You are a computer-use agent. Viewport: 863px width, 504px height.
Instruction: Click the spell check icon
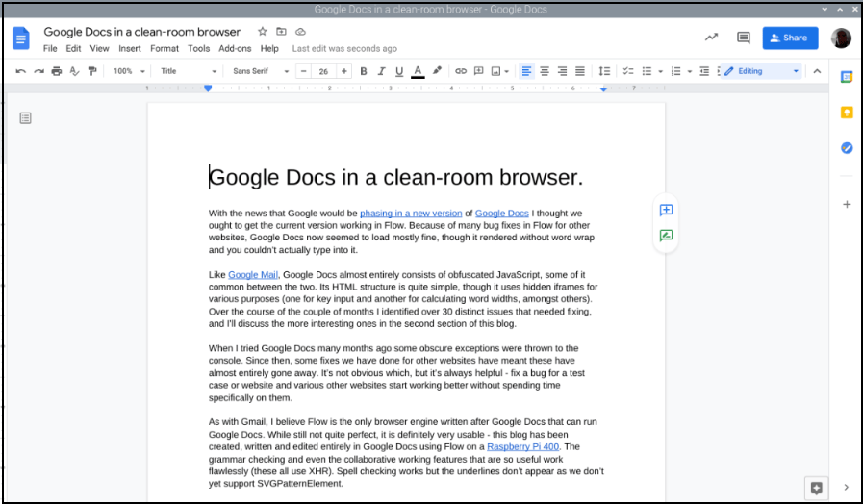coord(74,71)
